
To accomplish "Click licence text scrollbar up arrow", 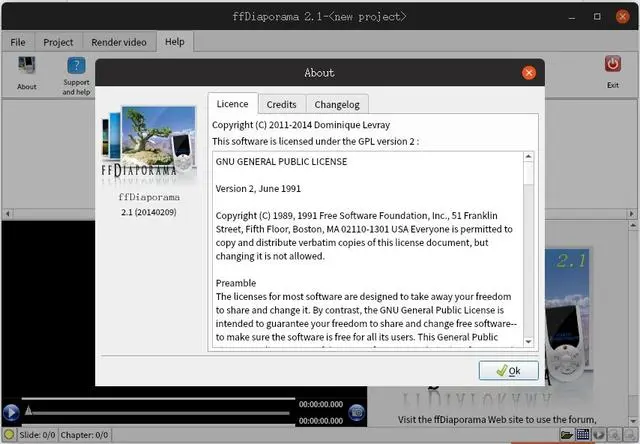I will point(528,157).
